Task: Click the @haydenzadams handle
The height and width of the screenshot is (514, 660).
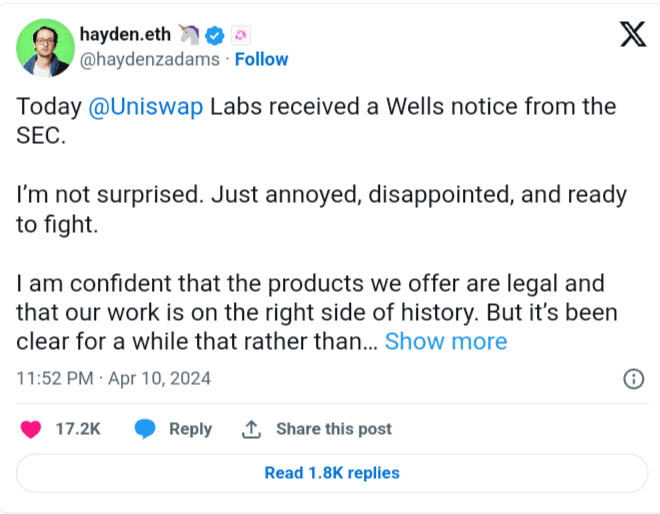Action: (150, 59)
